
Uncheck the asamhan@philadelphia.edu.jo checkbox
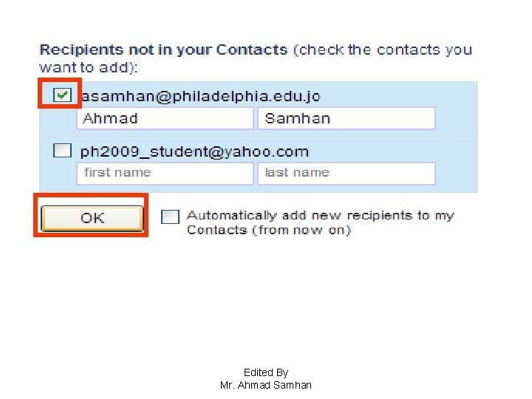click(x=62, y=95)
